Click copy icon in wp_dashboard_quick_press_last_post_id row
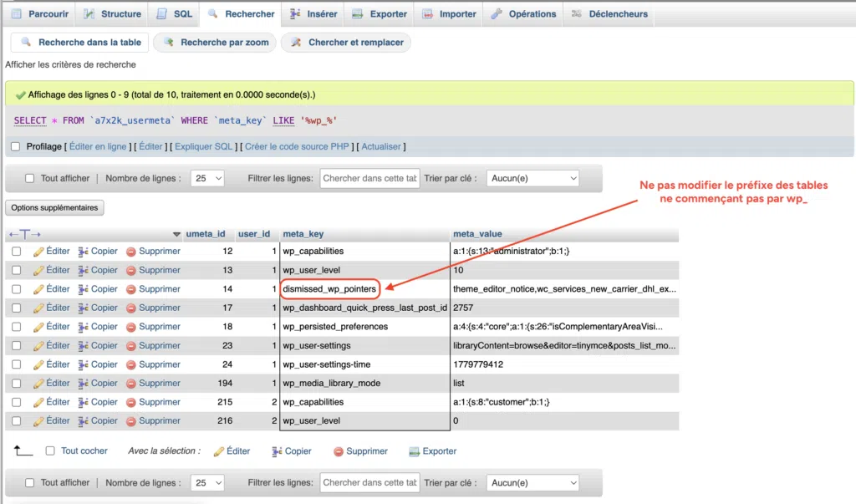 (83, 308)
